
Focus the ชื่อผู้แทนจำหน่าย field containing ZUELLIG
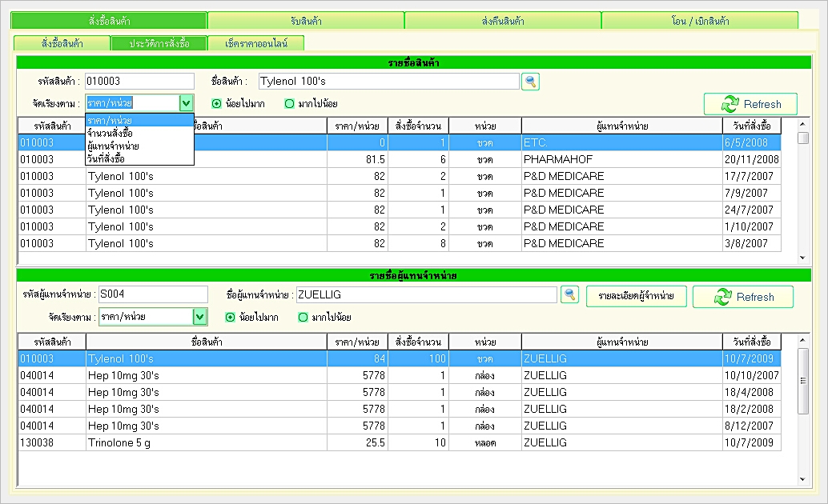[427, 294]
